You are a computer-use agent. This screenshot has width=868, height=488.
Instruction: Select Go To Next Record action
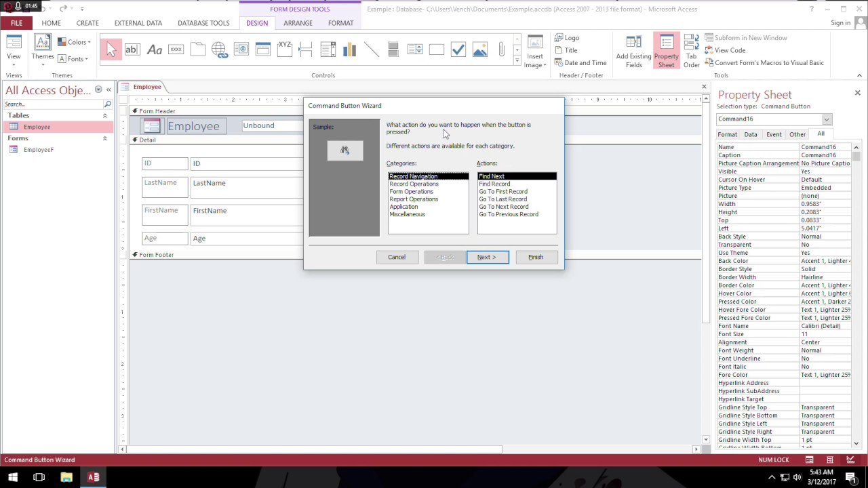(503, 207)
